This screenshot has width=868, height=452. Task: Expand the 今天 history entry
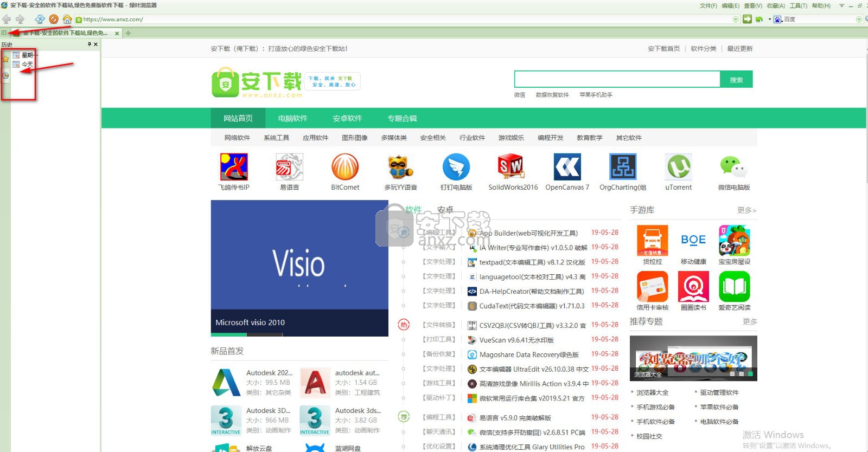tap(23, 64)
